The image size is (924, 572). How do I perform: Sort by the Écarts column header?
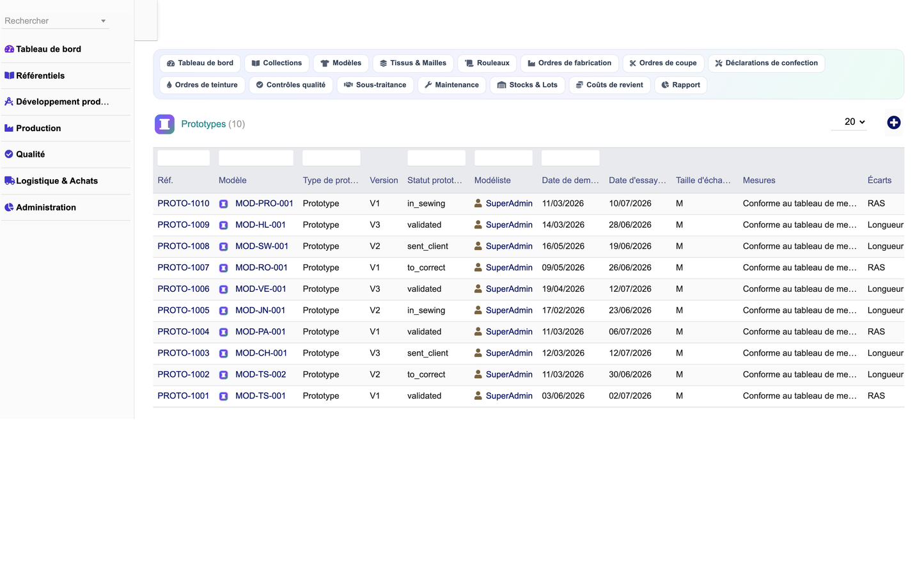[x=879, y=180]
